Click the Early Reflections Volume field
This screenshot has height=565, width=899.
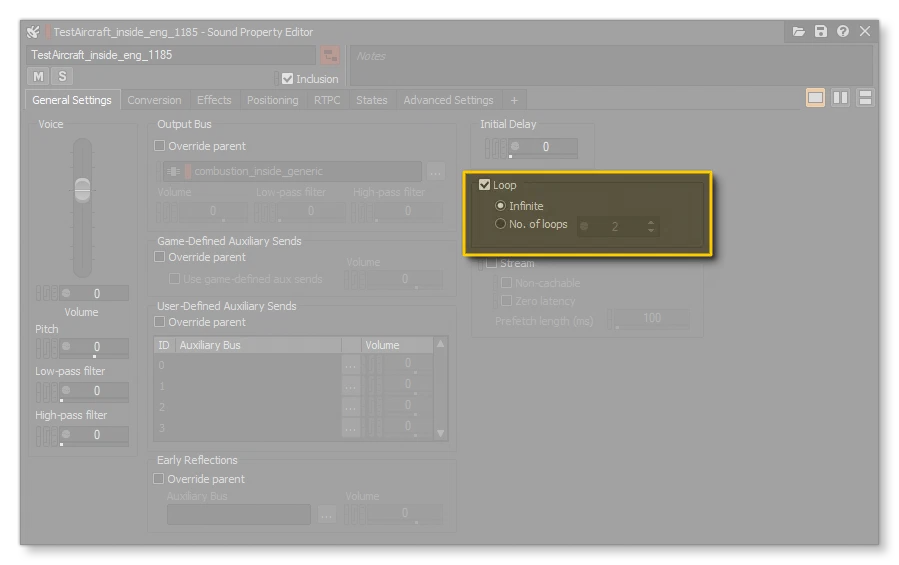point(405,513)
